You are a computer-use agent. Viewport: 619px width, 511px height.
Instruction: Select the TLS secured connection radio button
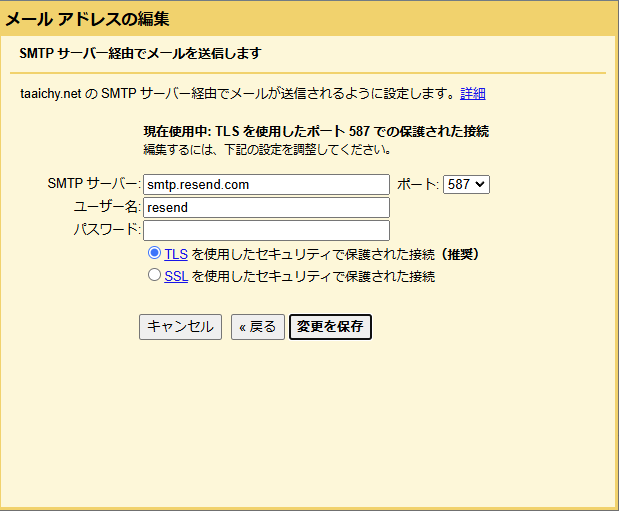click(x=154, y=254)
